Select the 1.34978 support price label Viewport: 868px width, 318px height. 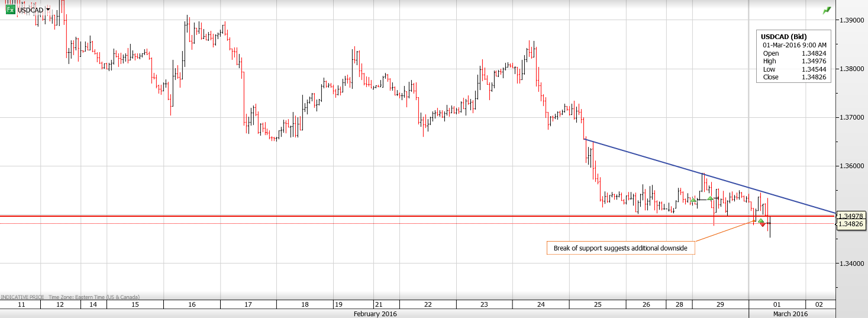pyautogui.click(x=851, y=216)
